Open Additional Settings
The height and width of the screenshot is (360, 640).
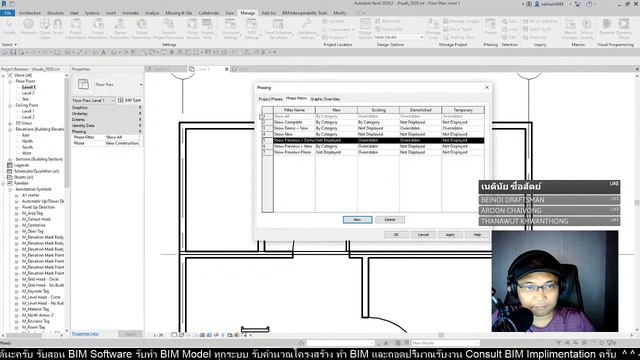[x=307, y=28]
